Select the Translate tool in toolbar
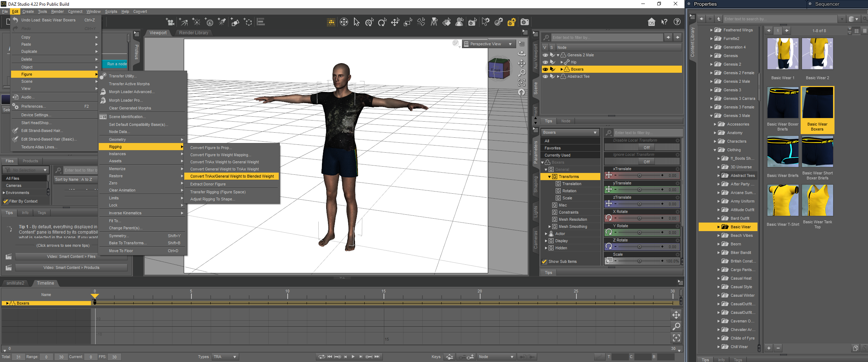 coord(395,22)
